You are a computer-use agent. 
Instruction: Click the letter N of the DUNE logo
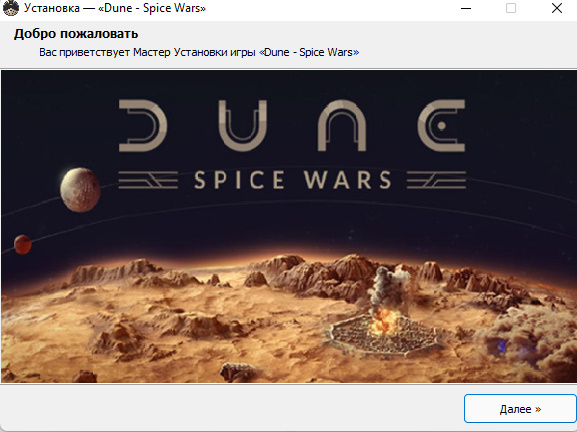(342, 125)
